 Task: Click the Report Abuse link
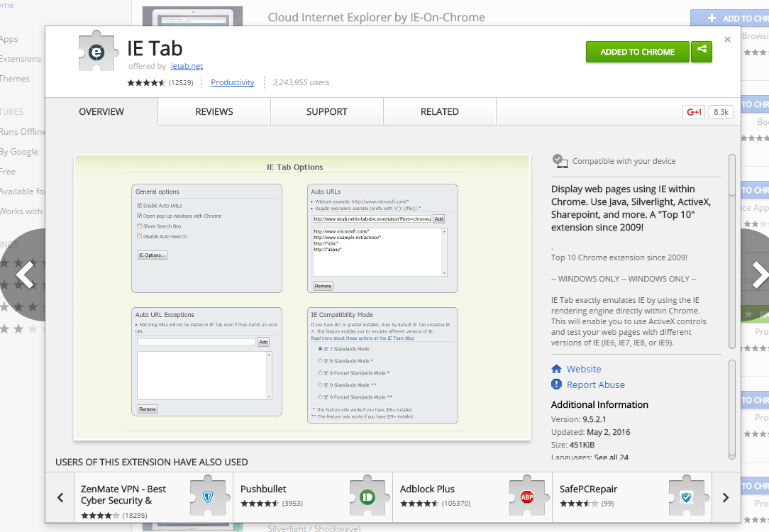point(595,384)
